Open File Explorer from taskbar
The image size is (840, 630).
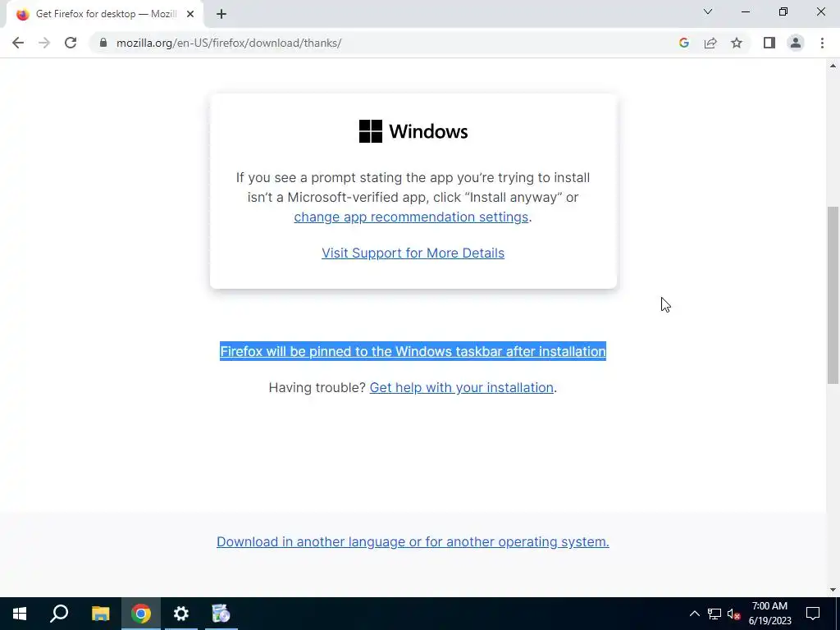coord(100,614)
